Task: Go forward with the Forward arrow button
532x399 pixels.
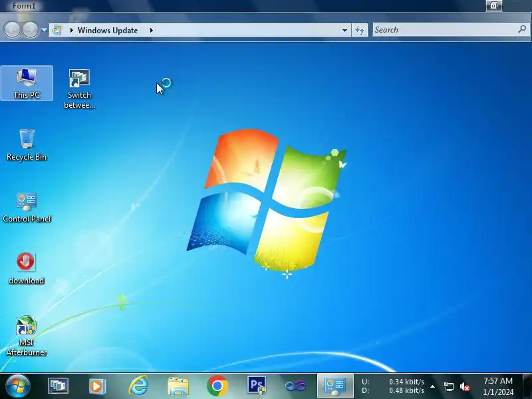Action: 30,30
